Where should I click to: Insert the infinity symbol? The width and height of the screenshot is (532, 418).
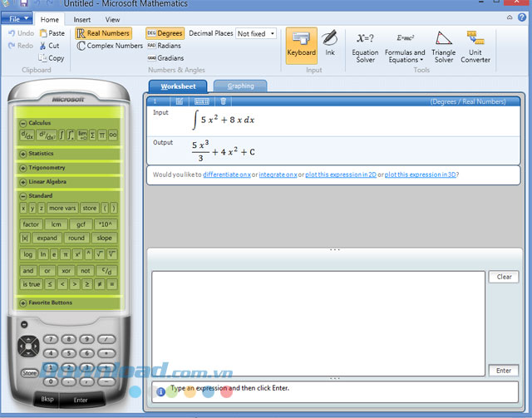coord(113,135)
